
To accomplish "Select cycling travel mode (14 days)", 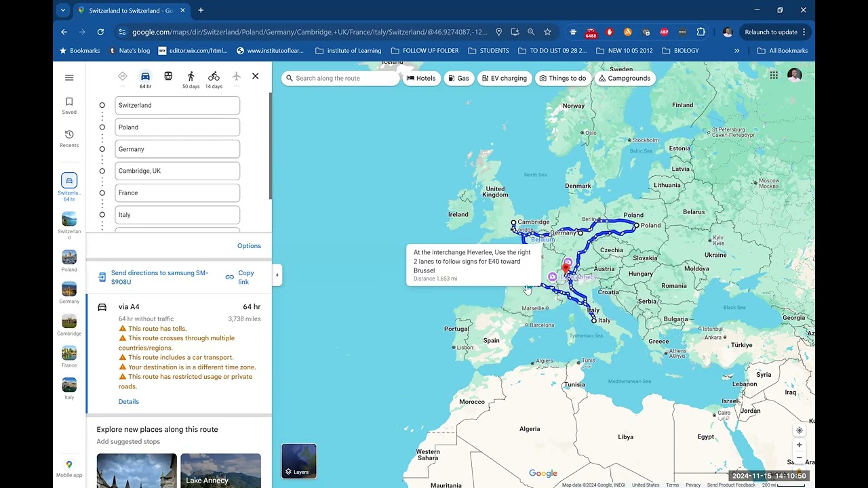I will tap(214, 79).
